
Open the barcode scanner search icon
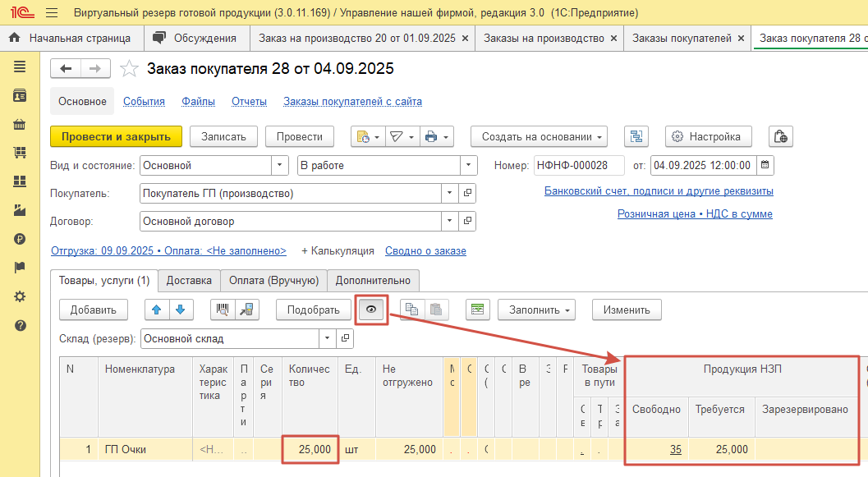[222, 310]
